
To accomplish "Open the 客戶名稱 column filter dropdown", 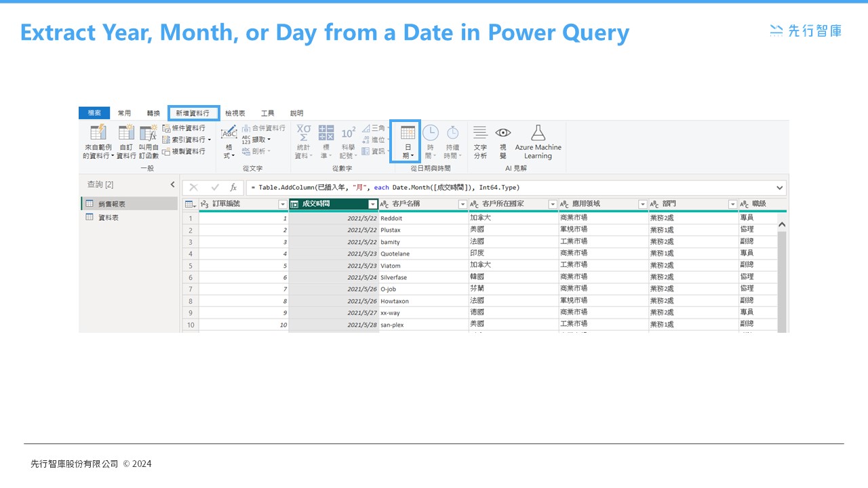I will [x=462, y=203].
